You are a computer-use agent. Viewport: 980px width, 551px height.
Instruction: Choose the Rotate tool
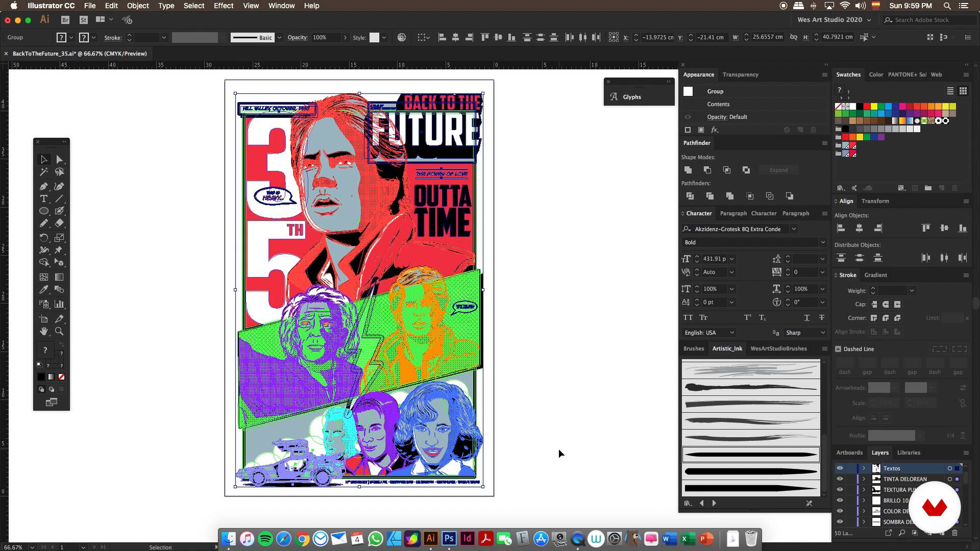[x=44, y=238]
